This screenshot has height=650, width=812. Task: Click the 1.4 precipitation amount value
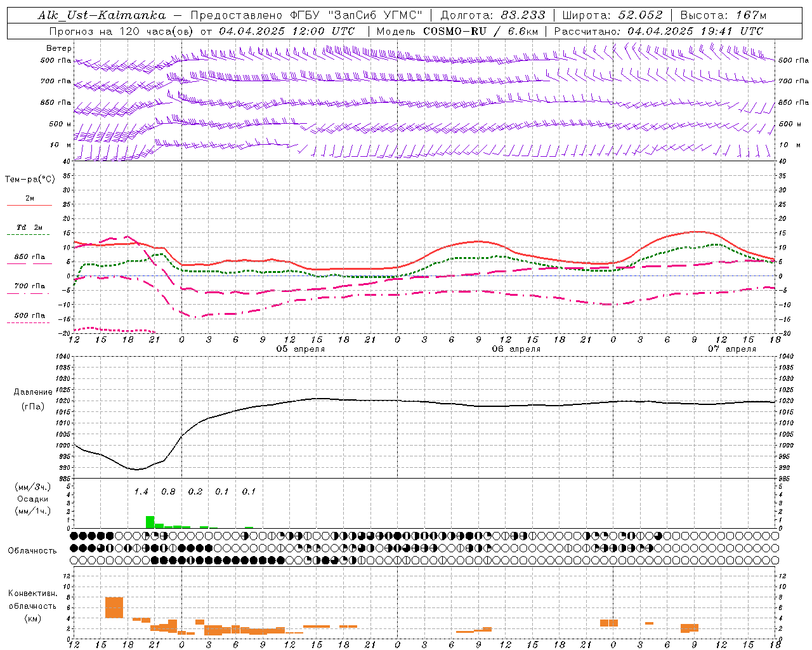click(141, 491)
